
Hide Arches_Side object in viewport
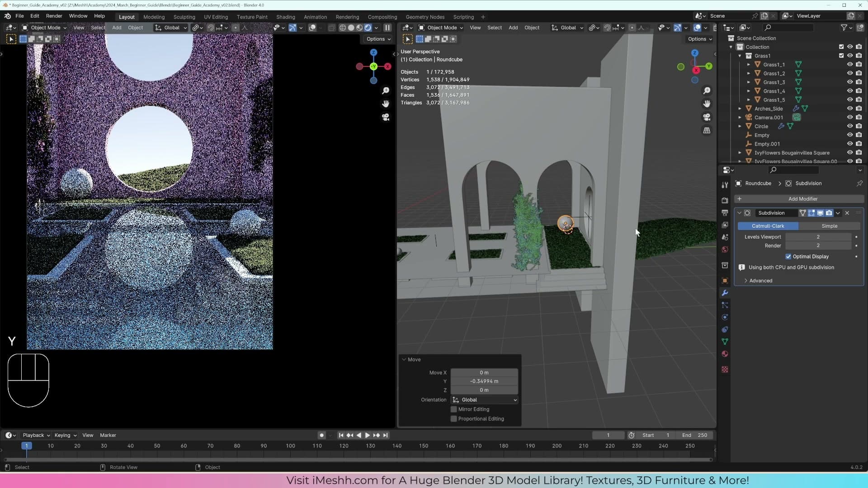tap(850, 108)
